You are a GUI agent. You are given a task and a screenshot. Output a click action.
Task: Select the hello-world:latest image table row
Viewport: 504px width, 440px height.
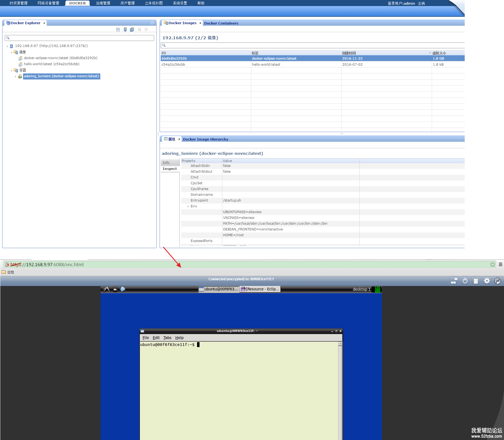point(313,65)
